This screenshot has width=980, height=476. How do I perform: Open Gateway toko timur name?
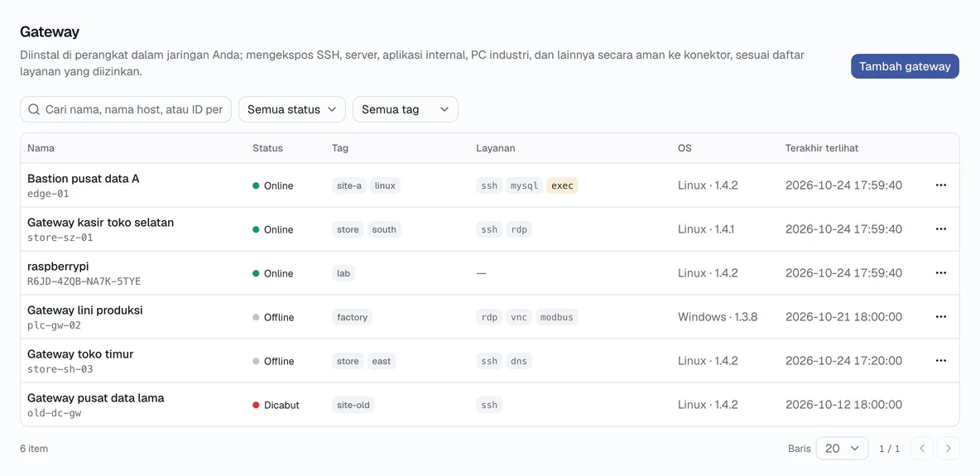click(80, 354)
